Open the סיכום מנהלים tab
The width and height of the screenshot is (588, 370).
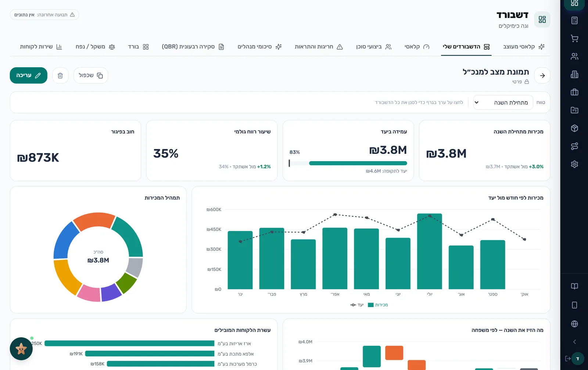click(259, 47)
